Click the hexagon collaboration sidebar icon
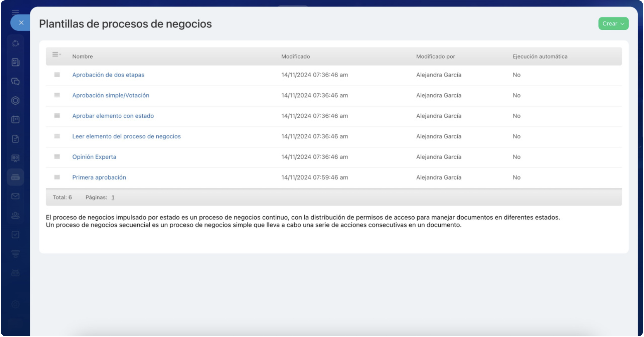This screenshot has height=337, width=644. 15,100
